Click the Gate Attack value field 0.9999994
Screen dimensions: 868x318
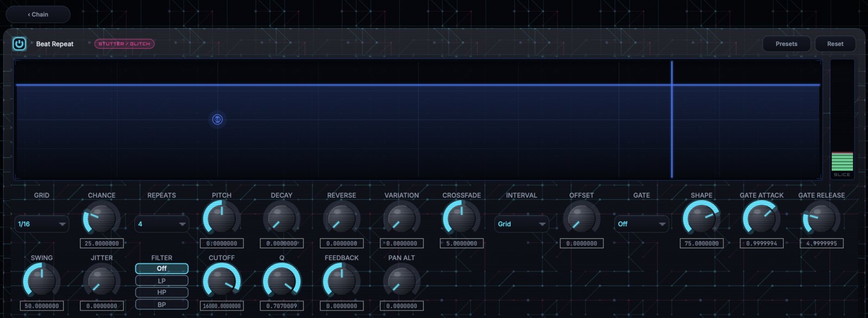[x=762, y=244]
